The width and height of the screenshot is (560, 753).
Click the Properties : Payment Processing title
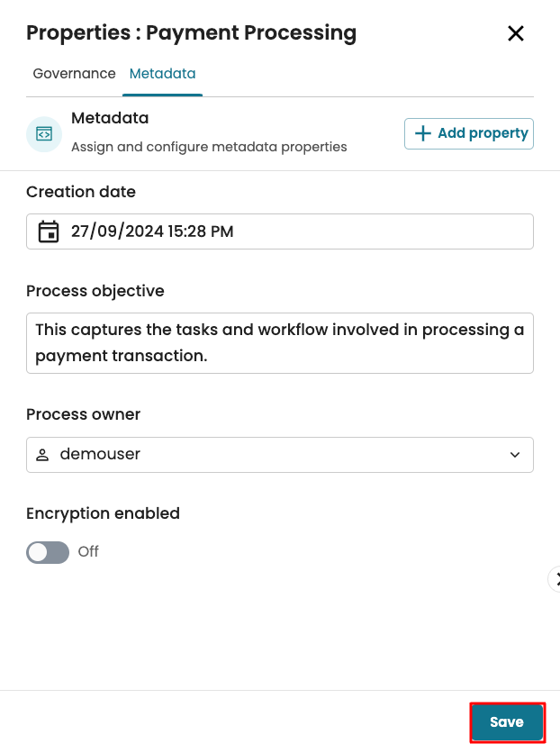tap(191, 34)
